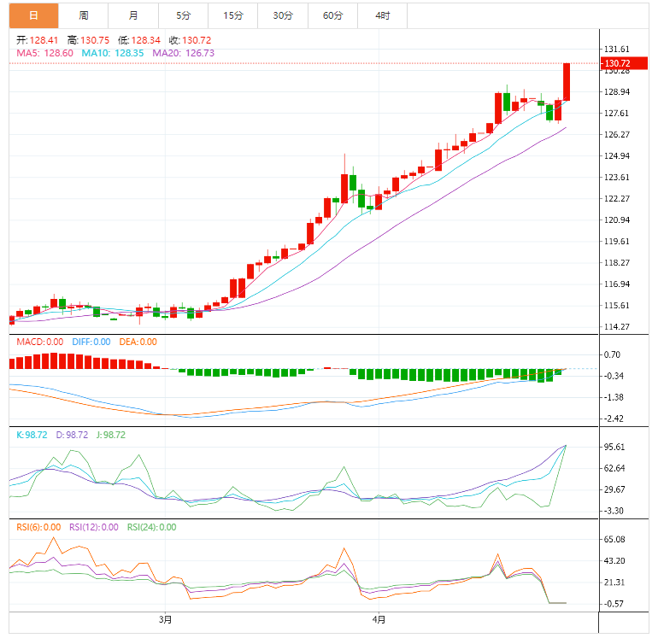This screenshot has width=658, height=644.
Task: Click the DEA: 0.00 label
Action: click(x=138, y=342)
